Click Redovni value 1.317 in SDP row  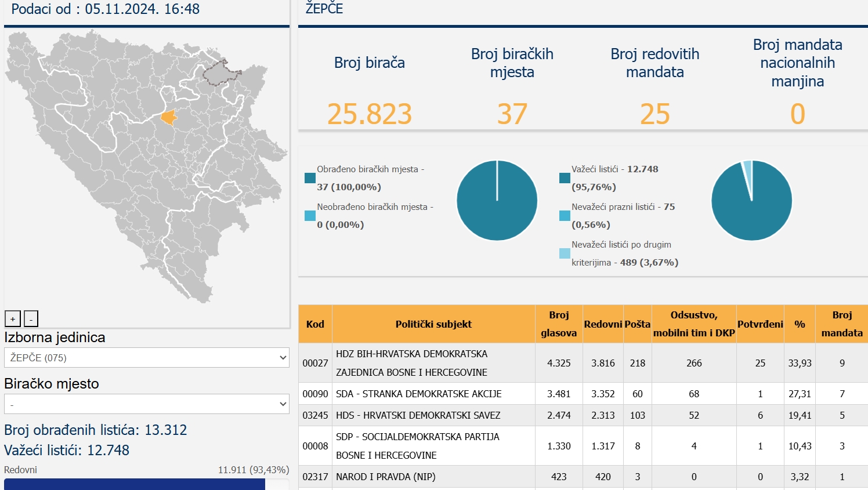click(603, 446)
